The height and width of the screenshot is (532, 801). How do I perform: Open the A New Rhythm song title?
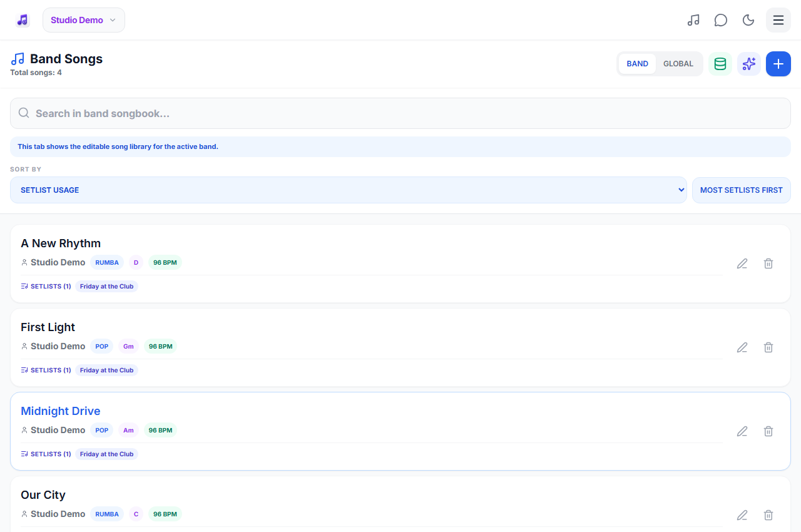(61, 243)
